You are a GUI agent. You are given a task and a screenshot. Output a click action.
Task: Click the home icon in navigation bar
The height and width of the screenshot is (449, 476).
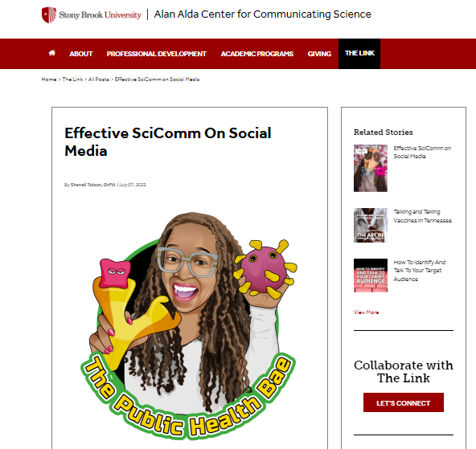click(52, 53)
